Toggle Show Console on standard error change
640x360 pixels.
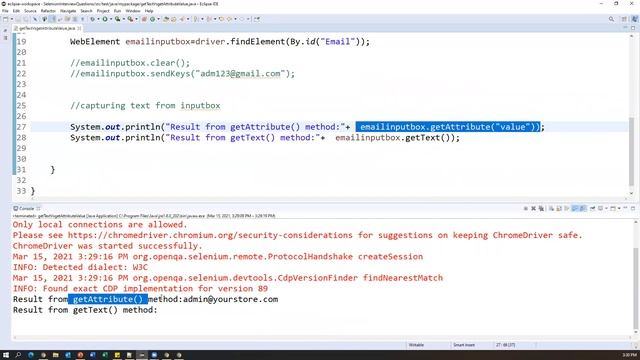583,209
